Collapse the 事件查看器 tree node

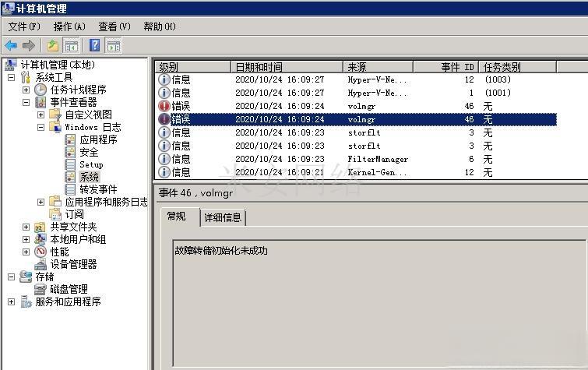coord(26,102)
